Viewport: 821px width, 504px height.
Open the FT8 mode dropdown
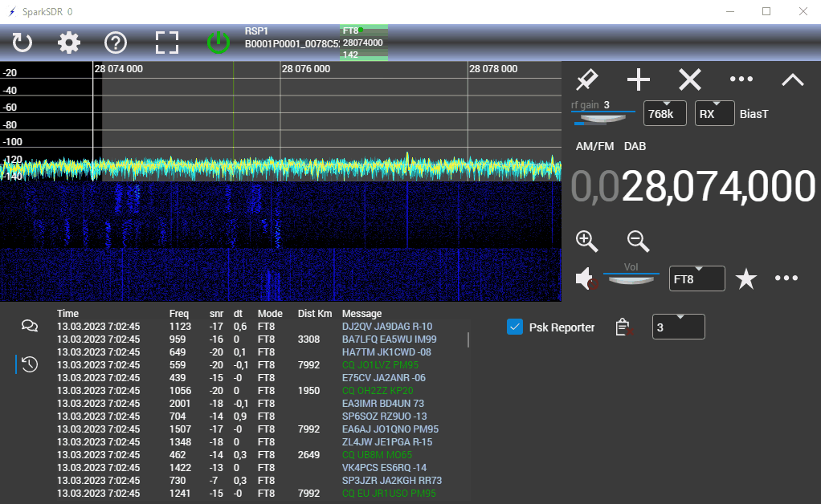[x=696, y=278]
